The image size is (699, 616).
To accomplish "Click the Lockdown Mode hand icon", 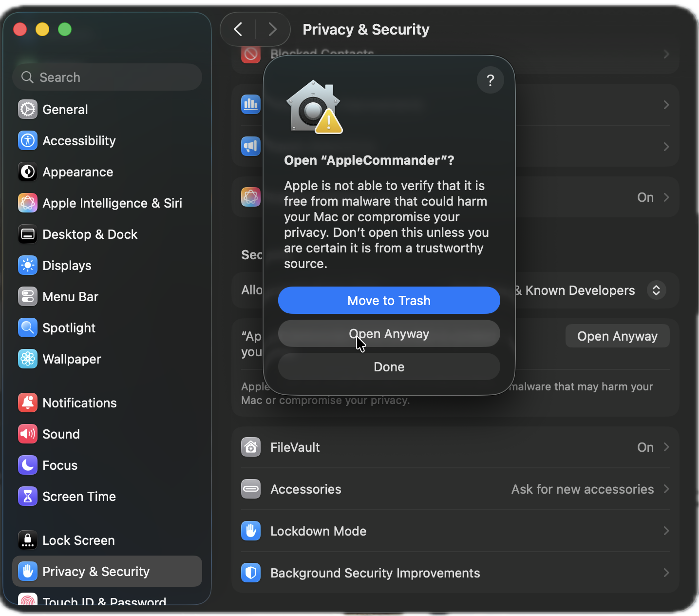I will coord(251,531).
